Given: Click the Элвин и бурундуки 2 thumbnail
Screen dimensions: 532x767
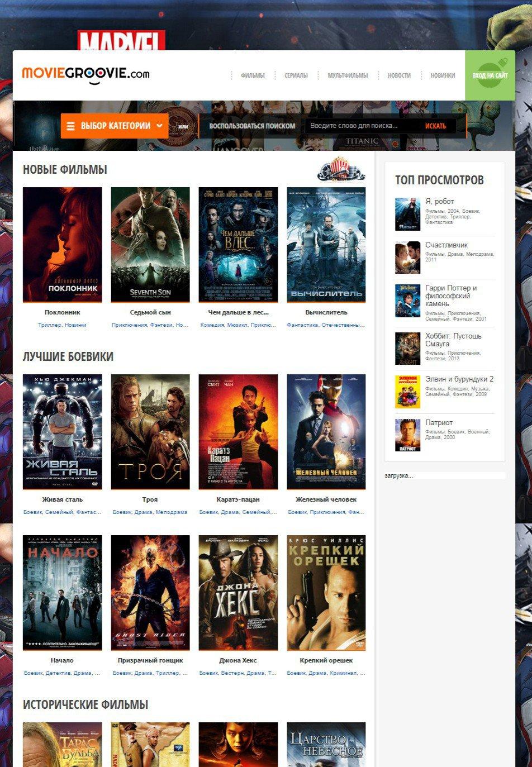Looking at the screenshot, I should [407, 392].
